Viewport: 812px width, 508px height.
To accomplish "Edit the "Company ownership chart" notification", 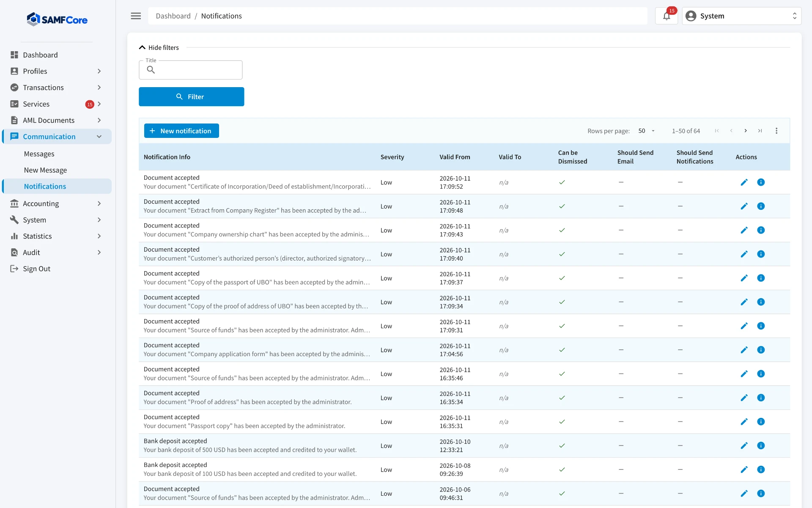I will (x=744, y=230).
